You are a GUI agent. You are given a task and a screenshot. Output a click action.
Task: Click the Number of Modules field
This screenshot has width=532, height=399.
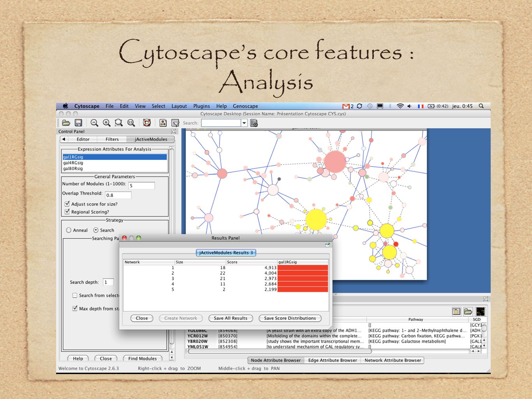141,185
